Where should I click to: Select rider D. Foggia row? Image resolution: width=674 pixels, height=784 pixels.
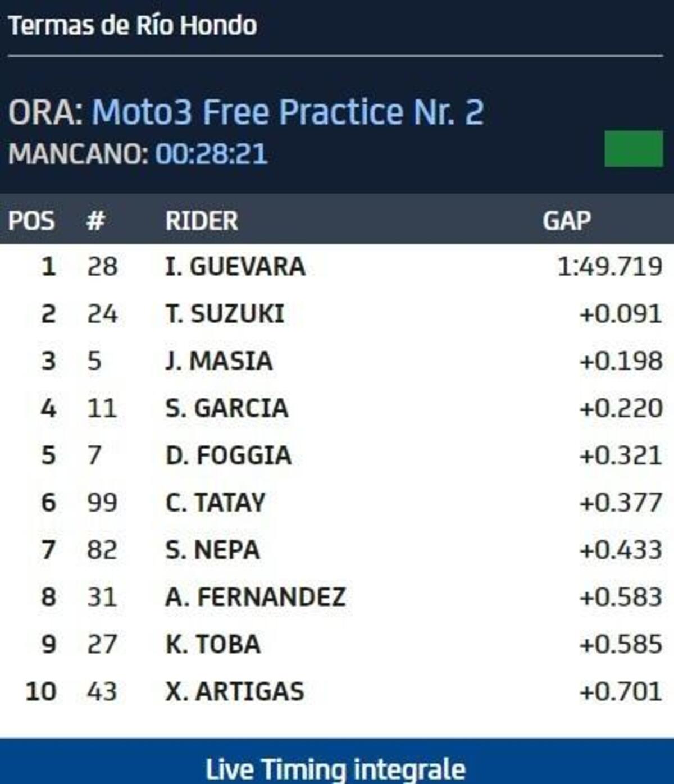click(229, 455)
